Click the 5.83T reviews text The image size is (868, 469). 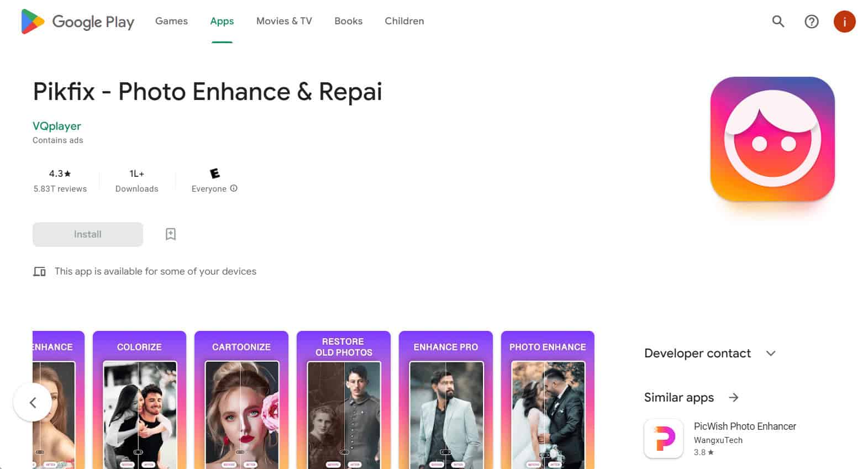[x=60, y=189]
